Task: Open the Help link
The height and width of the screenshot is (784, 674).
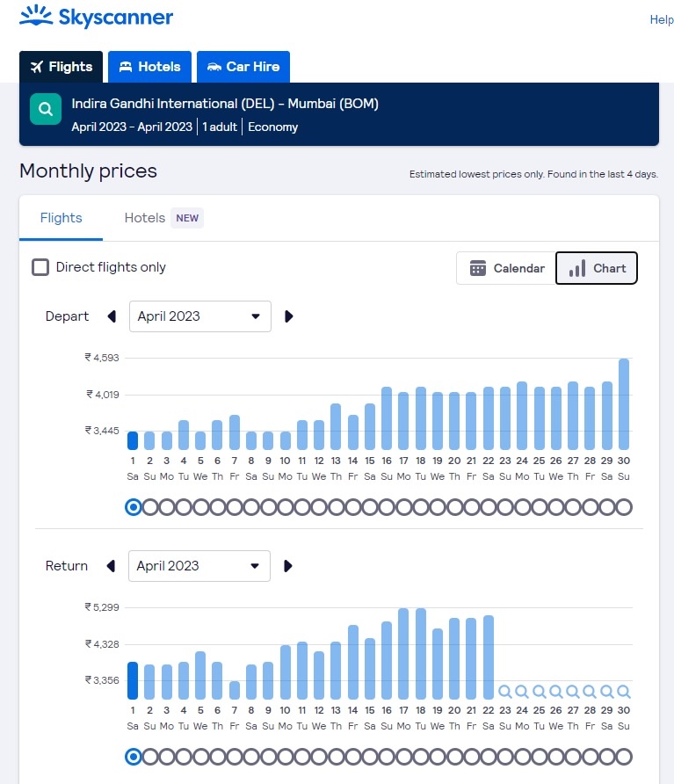Action: coord(662,19)
